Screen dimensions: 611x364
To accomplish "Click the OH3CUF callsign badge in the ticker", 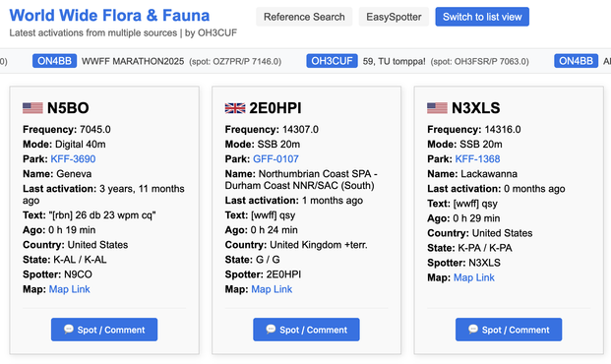I will pos(332,61).
